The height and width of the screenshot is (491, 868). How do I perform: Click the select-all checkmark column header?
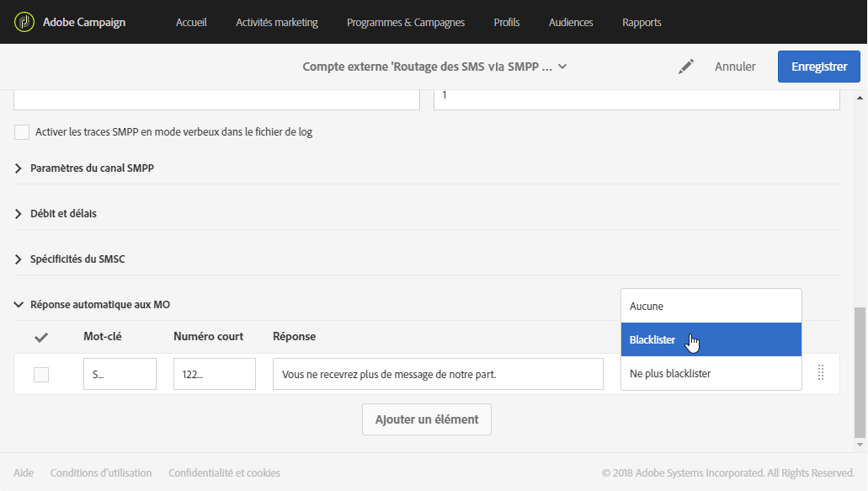41,337
